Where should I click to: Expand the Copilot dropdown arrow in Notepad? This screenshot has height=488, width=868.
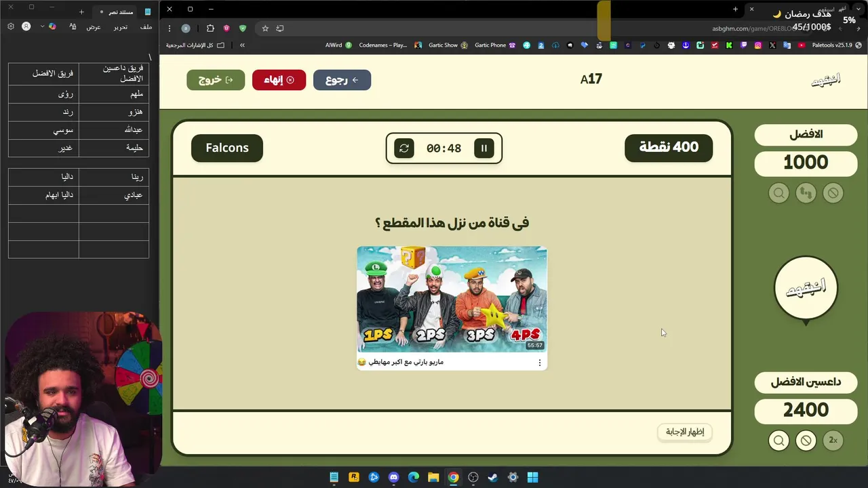click(x=42, y=26)
